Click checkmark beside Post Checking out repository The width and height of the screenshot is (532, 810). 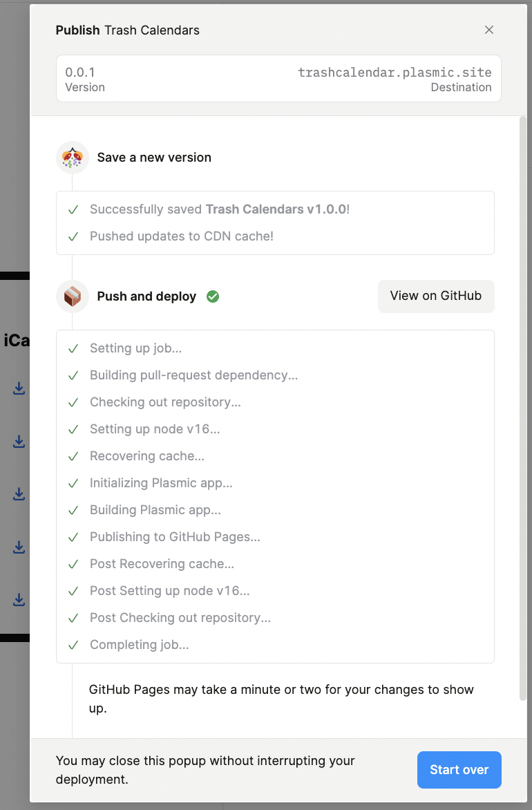pos(73,618)
